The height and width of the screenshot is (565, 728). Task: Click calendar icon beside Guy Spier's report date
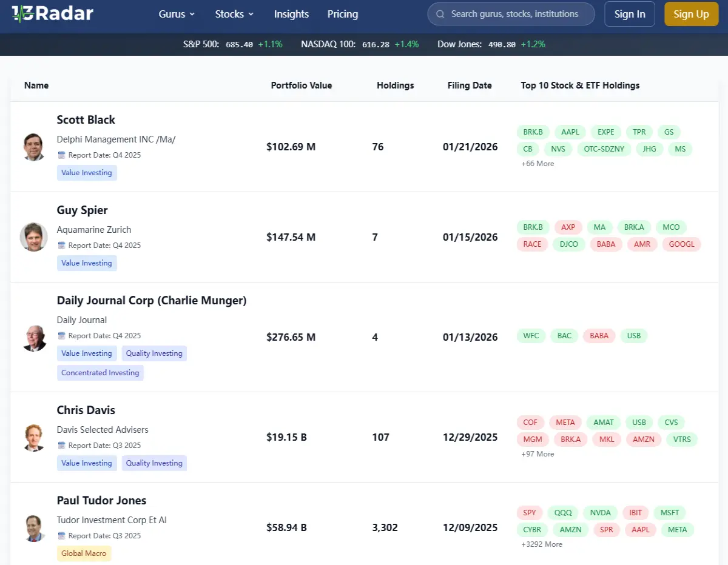(x=61, y=246)
